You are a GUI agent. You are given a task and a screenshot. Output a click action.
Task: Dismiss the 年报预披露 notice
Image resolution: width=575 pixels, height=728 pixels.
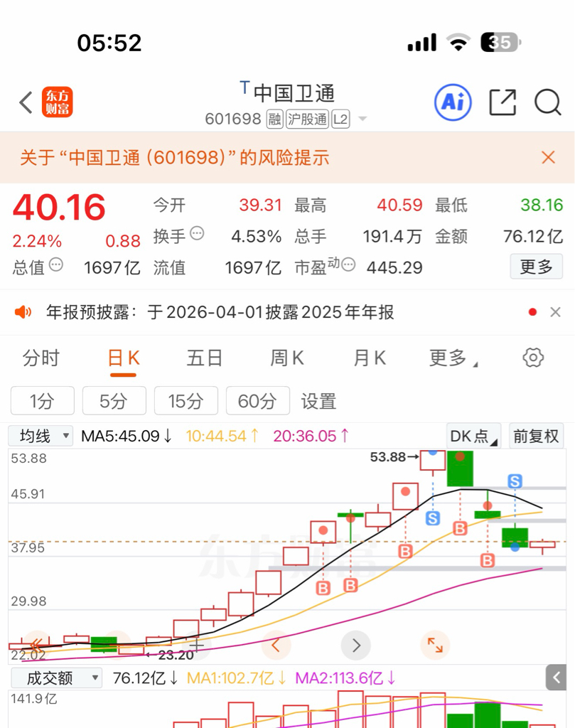tap(555, 312)
